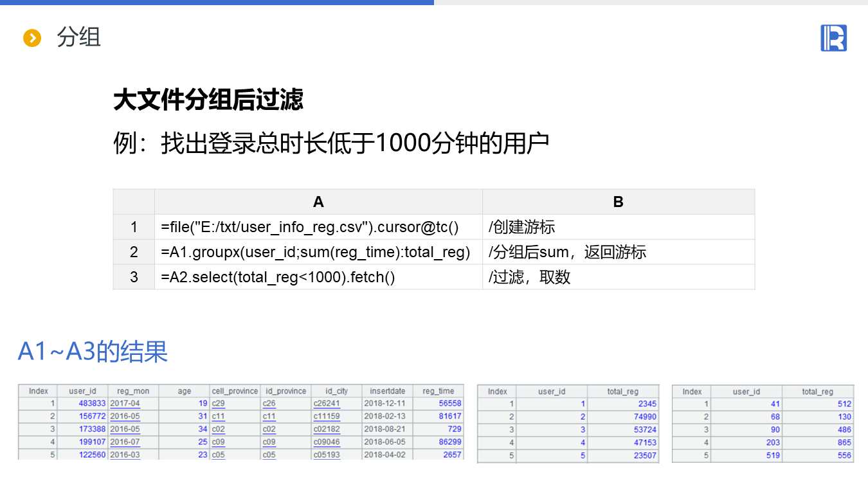Screen dimensions: 868x488
Task: Click the c29 link under cell_province
Action: pos(219,404)
